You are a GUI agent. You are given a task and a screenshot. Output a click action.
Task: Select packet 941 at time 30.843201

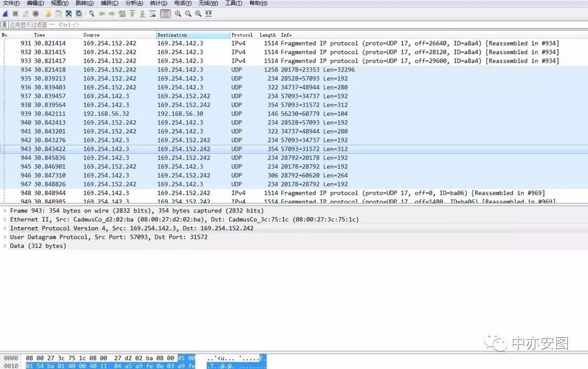(294, 131)
